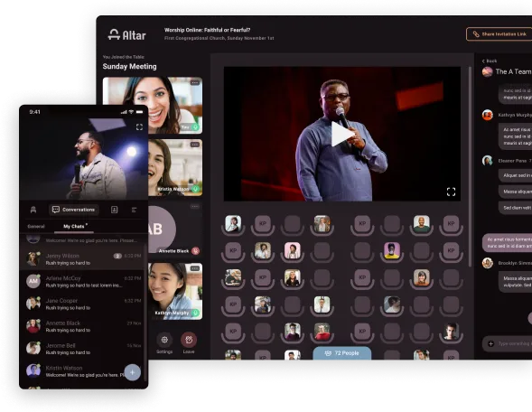The height and width of the screenshot is (412, 532).
Task: Open Settings gear in table panel
Action: pyautogui.click(x=164, y=340)
